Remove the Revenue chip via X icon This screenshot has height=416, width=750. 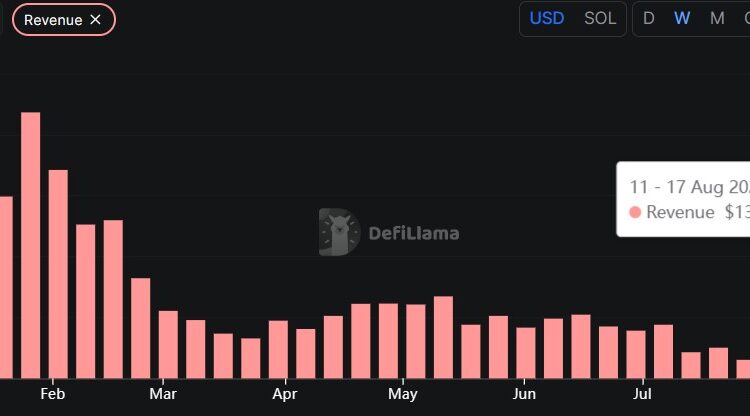(x=96, y=20)
